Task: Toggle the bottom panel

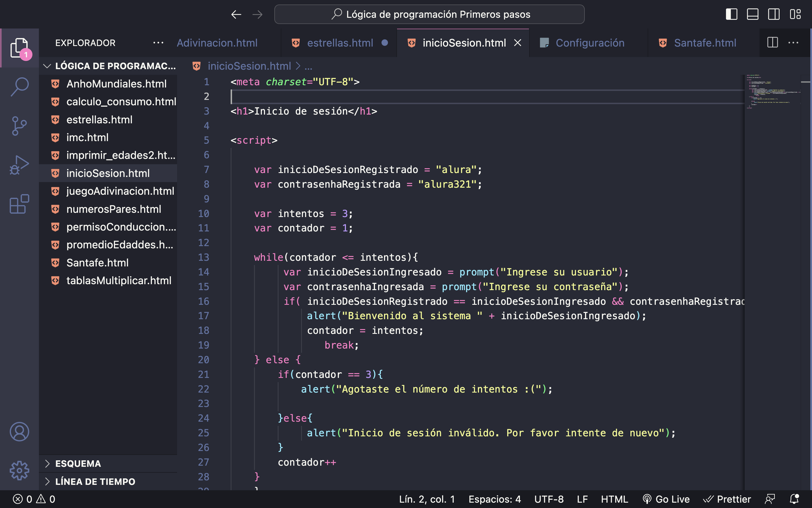Action: pos(753,14)
